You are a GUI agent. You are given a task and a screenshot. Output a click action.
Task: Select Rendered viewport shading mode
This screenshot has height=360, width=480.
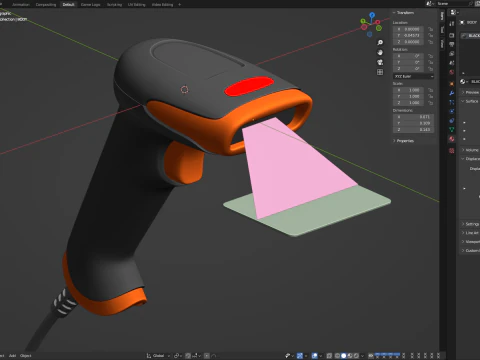tap(356, 356)
